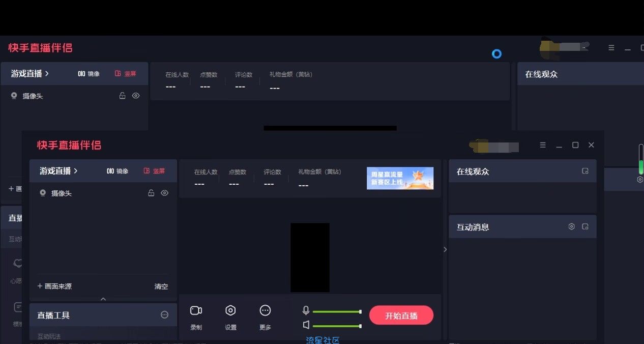
Task: Open hamburger menu in back window title bar
Action: 611,47
